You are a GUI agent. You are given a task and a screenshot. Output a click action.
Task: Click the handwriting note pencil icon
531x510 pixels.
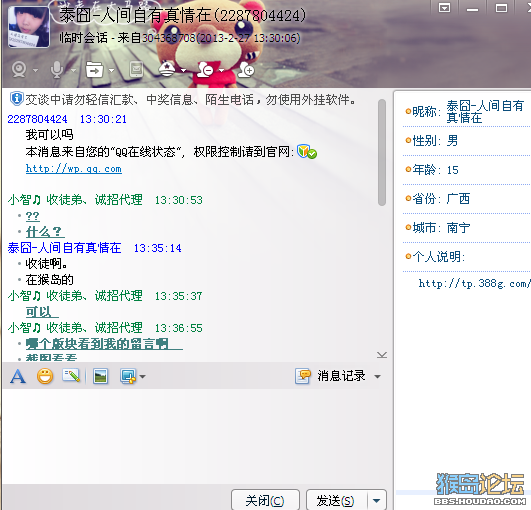[x=71, y=376]
